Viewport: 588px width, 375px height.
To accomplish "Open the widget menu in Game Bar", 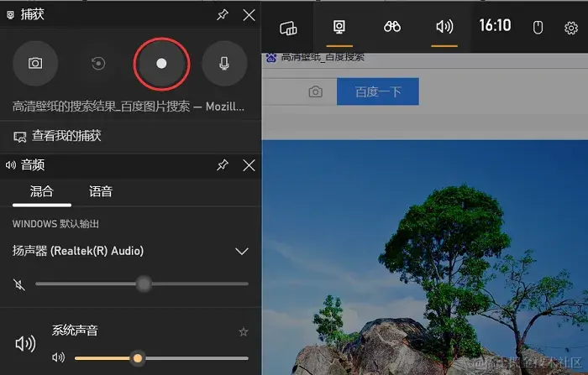I will (288, 28).
